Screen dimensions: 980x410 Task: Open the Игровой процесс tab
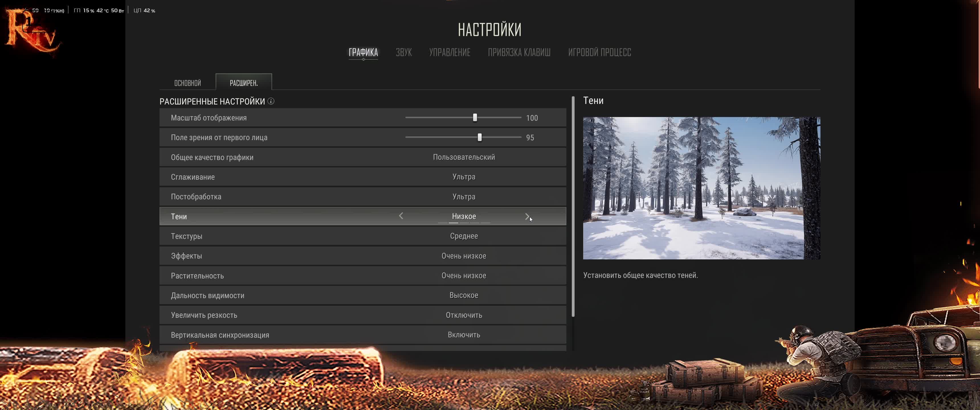600,52
